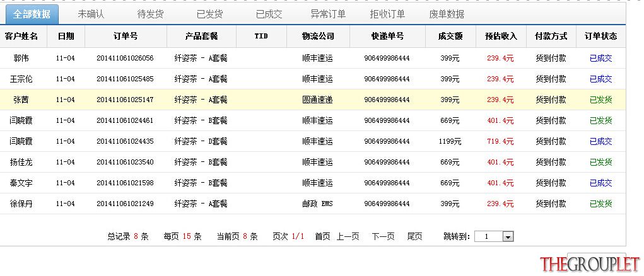The image size is (644, 276).
Task: Click customer name 郭伟
Action: 21,58
